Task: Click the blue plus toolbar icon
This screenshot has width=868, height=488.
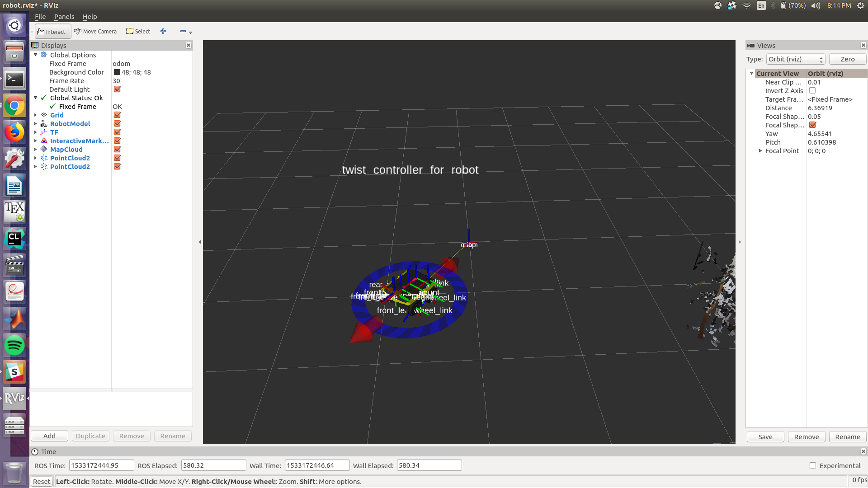Action: tap(163, 32)
